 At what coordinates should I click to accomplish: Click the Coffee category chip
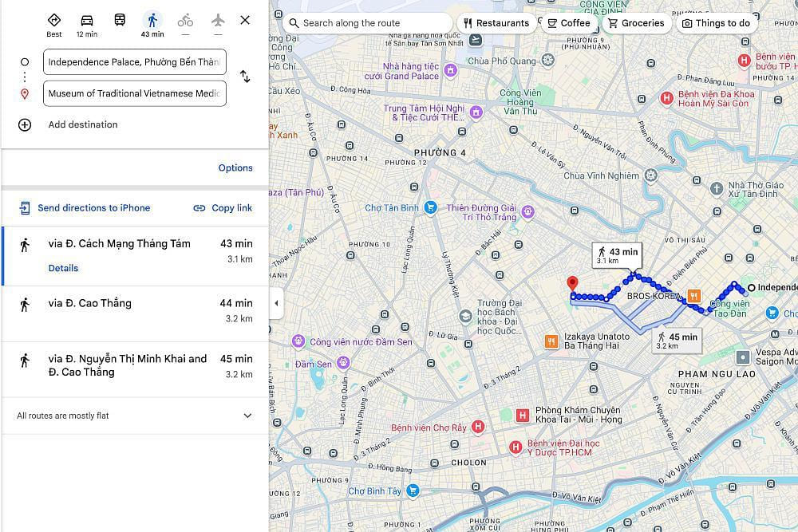[x=568, y=23]
